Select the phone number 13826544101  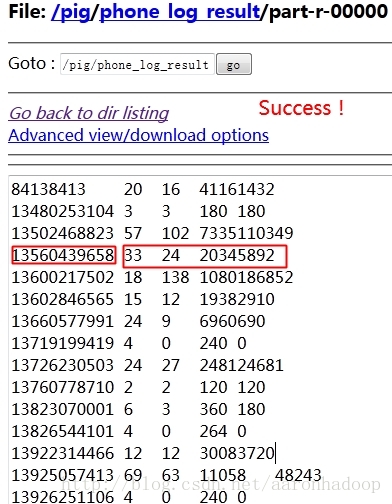(x=63, y=431)
